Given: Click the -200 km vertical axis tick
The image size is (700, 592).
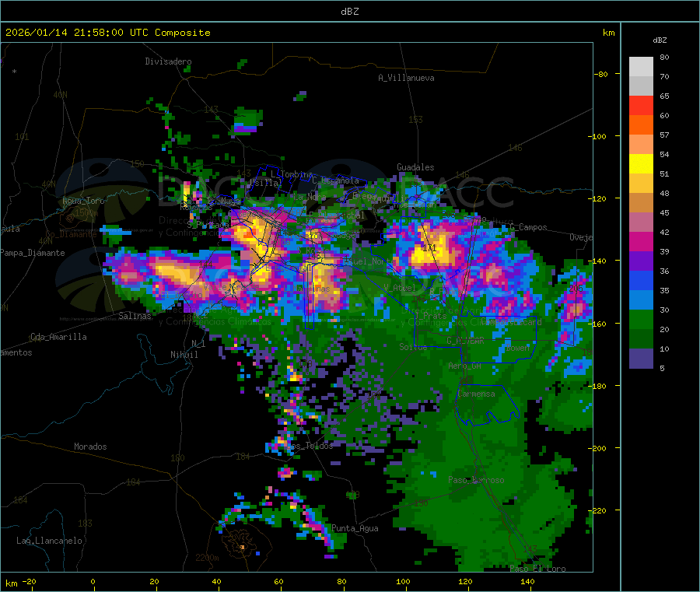Looking at the screenshot, I should [597, 448].
